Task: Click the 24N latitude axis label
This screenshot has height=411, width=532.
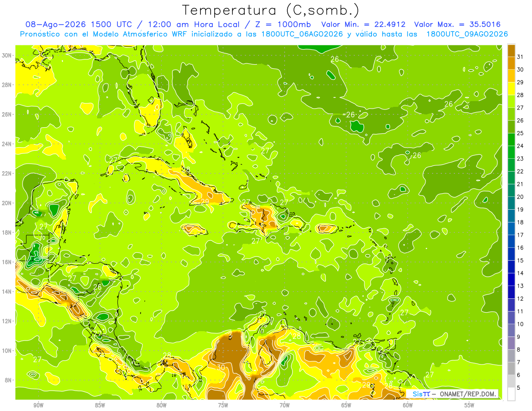Action: [x=8, y=144]
